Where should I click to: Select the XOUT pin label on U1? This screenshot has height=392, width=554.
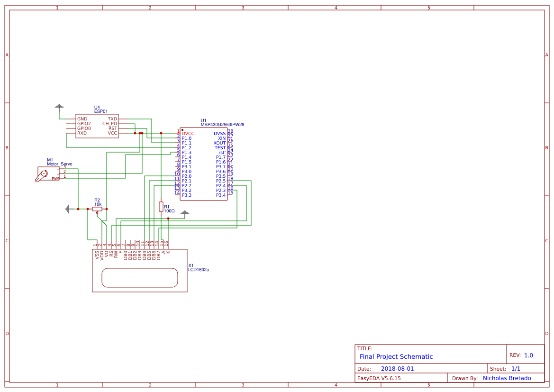point(219,143)
